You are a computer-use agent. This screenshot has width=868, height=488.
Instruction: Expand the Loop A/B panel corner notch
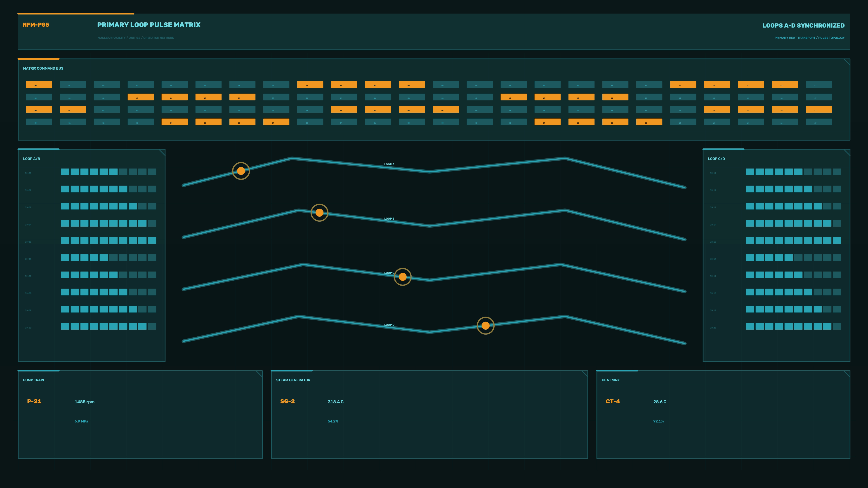point(162,152)
